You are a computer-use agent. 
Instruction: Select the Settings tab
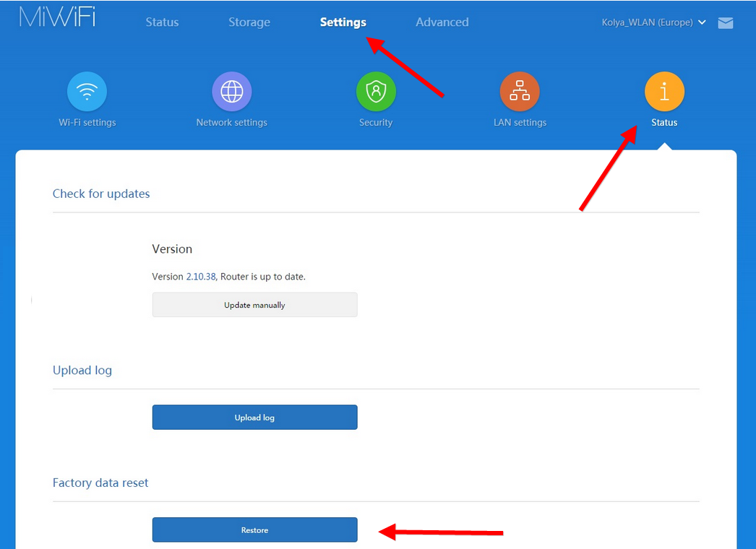coord(343,22)
